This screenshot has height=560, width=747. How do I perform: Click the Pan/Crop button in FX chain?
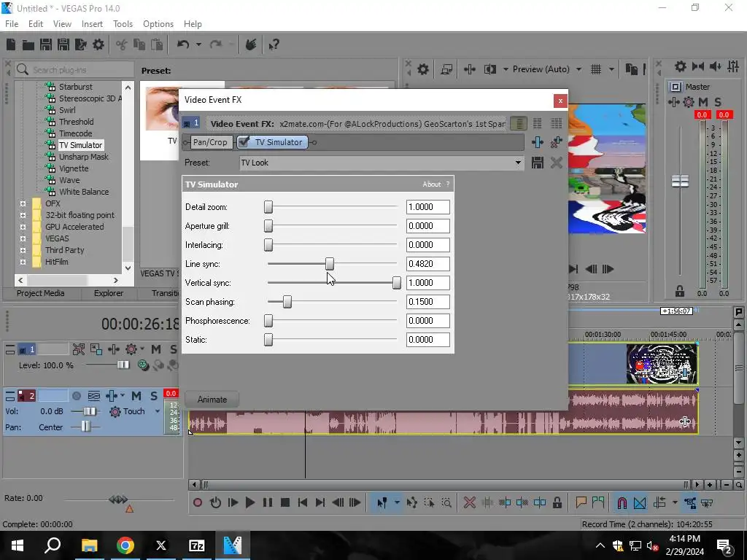pyautogui.click(x=210, y=142)
